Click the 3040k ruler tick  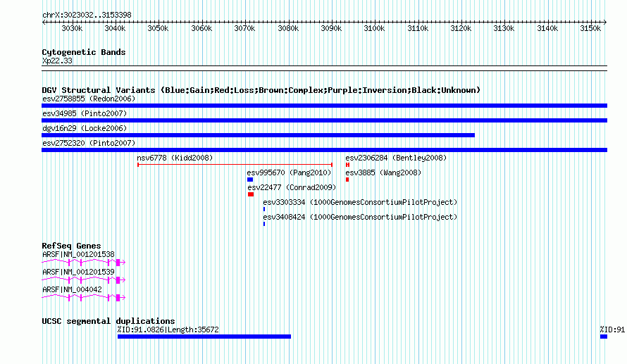pos(115,28)
